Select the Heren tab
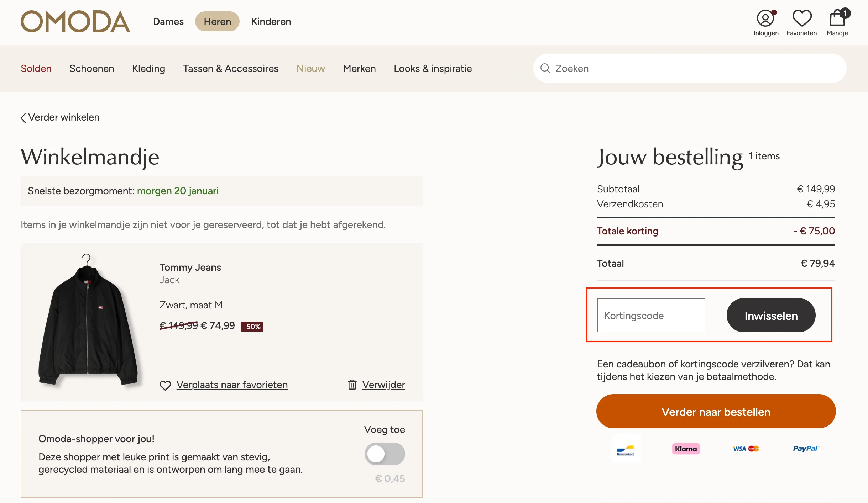The width and height of the screenshot is (868, 503). coord(217,21)
